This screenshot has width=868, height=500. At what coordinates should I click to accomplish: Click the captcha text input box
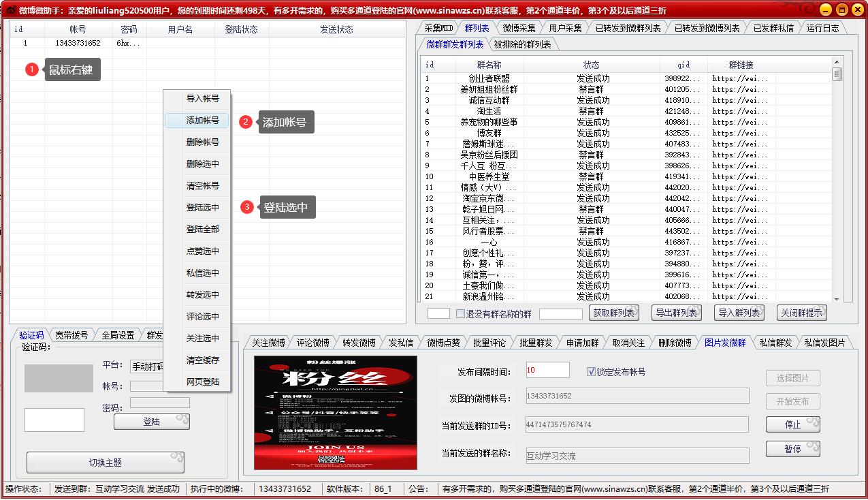point(54,420)
